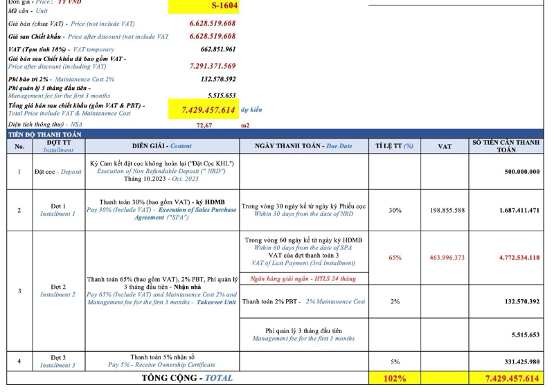The width and height of the screenshot is (554, 392).
Task: Click the 'TỈ LỆ TT (%)' column header
Action: point(395,146)
